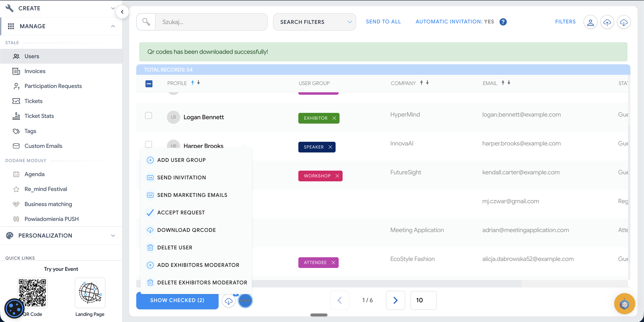Remove the EXHIBITOR tag from Logan Bennett
This screenshot has width=644, height=322.
click(334, 118)
